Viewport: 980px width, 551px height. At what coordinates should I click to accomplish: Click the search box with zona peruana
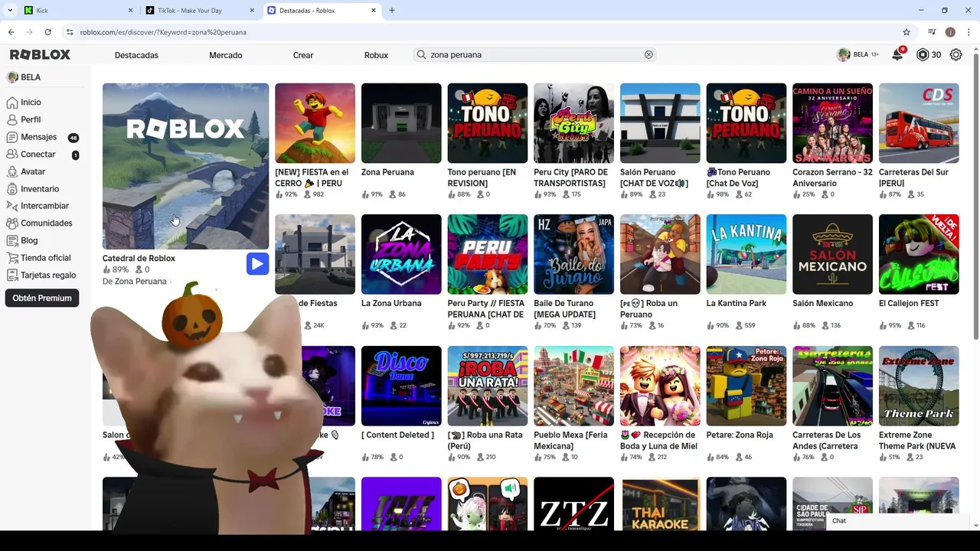[x=534, y=55]
